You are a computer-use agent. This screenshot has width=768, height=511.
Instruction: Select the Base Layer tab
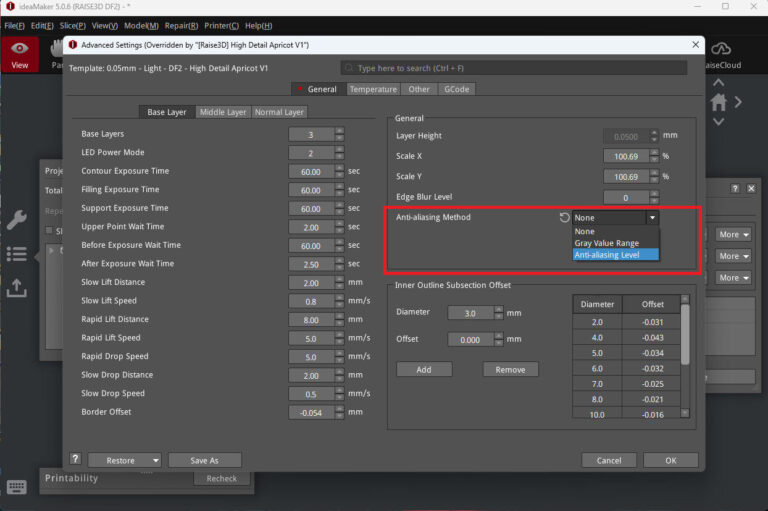(167, 112)
